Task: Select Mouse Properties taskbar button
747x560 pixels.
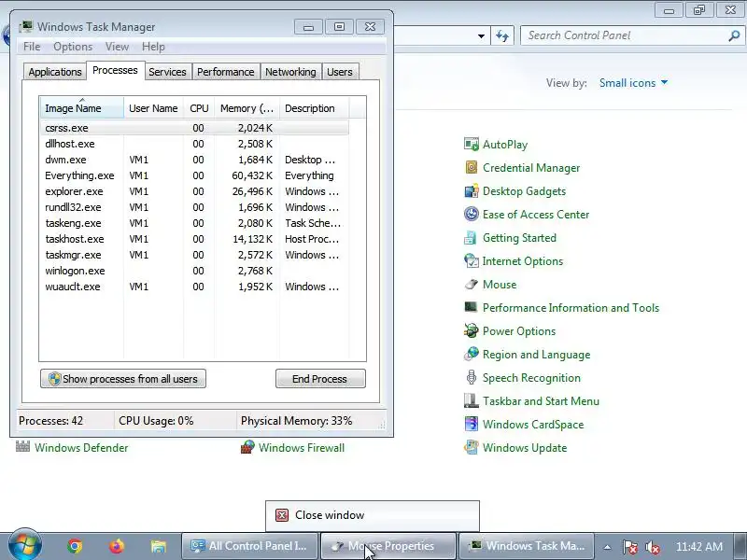Action: tap(388, 546)
